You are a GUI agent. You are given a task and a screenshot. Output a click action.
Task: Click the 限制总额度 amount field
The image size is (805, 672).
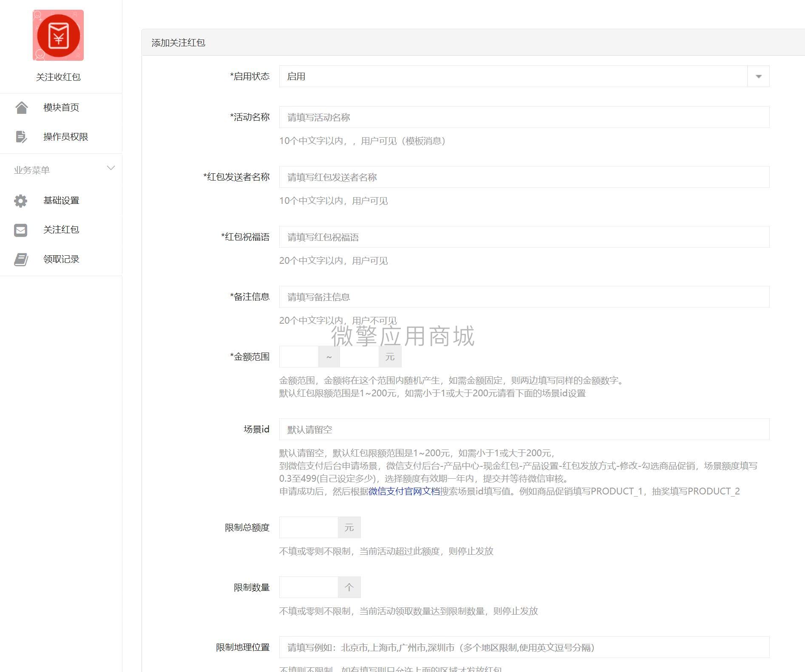pos(309,528)
